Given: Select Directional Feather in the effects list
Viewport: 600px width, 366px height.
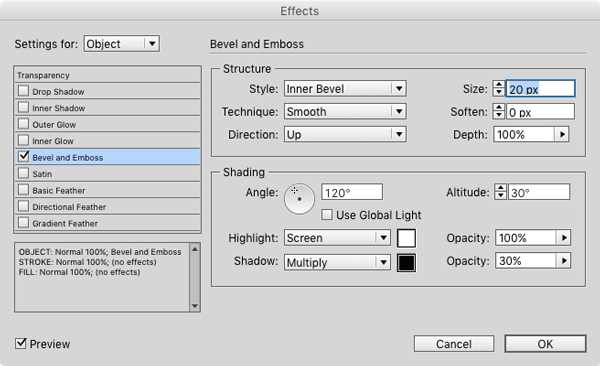Looking at the screenshot, I should [x=108, y=207].
